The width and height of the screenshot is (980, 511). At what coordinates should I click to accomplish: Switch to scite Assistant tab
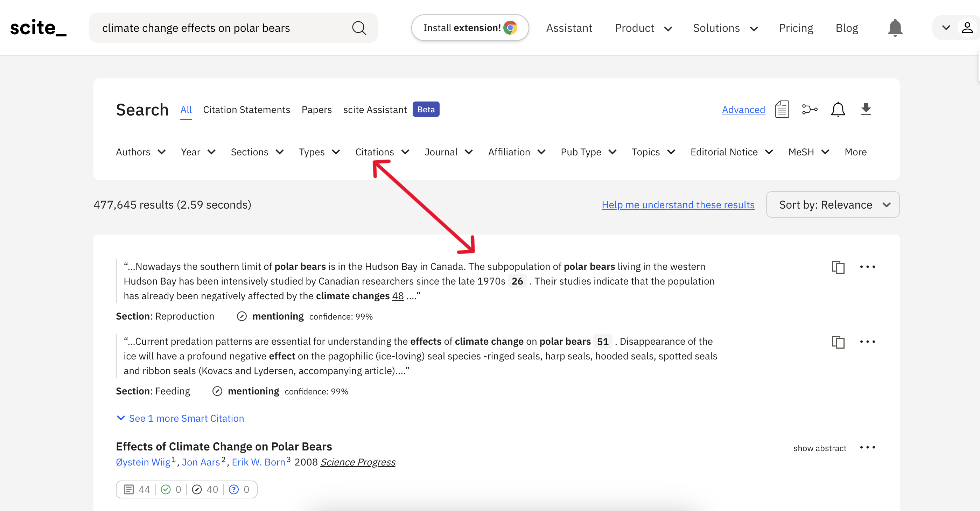click(375, 110)
